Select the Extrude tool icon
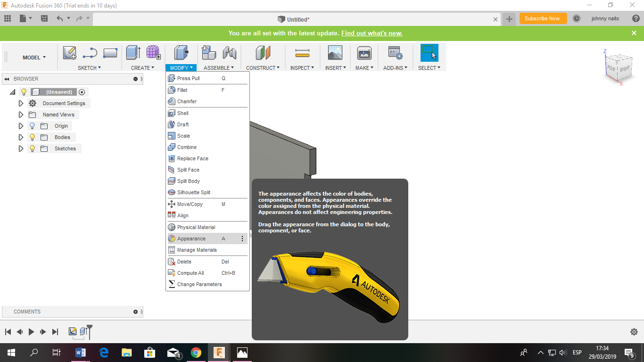644x362 pixels. click(133, 52)
